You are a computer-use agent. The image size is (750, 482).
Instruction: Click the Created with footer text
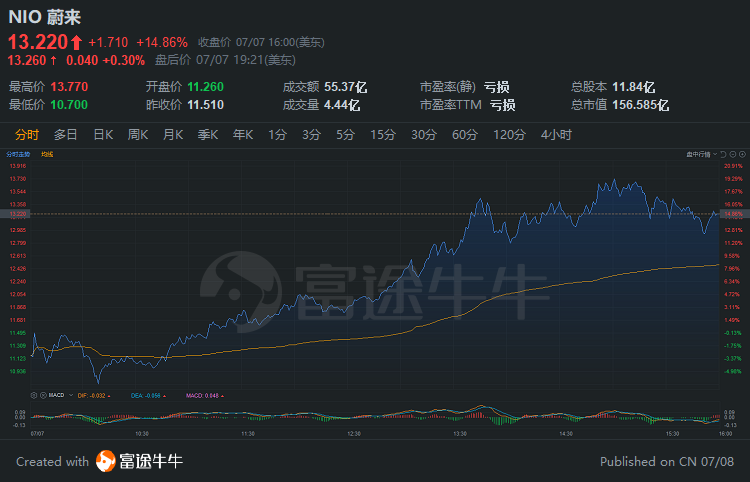[53, 461]
